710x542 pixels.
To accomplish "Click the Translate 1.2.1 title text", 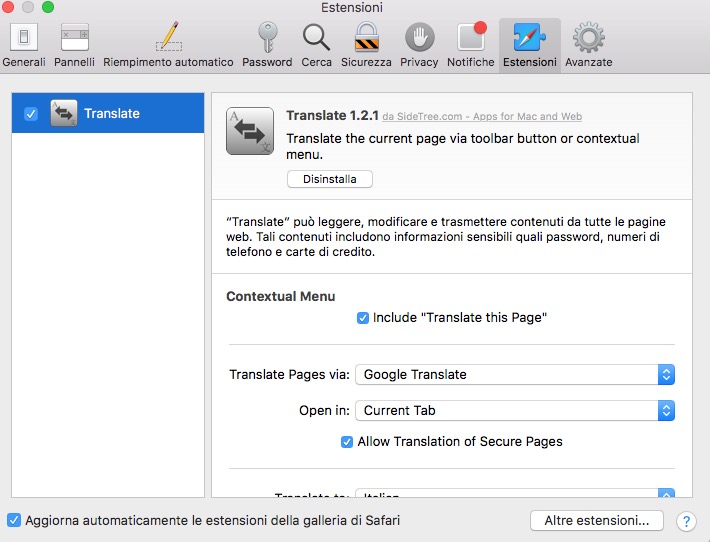I will [332, 115].
